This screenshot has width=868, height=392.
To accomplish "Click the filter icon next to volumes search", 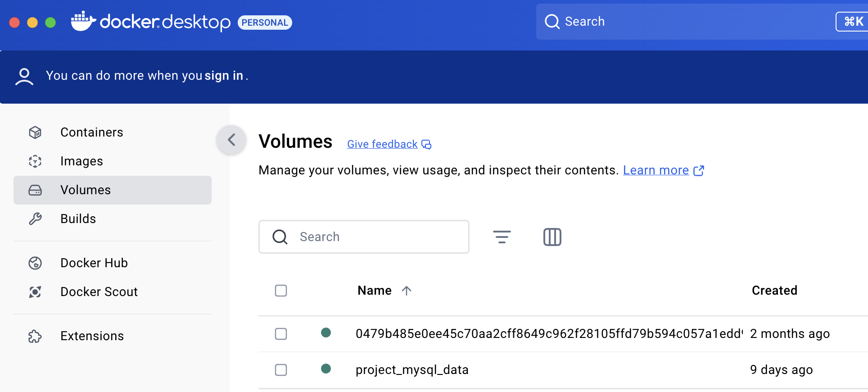I will (502, 237).
